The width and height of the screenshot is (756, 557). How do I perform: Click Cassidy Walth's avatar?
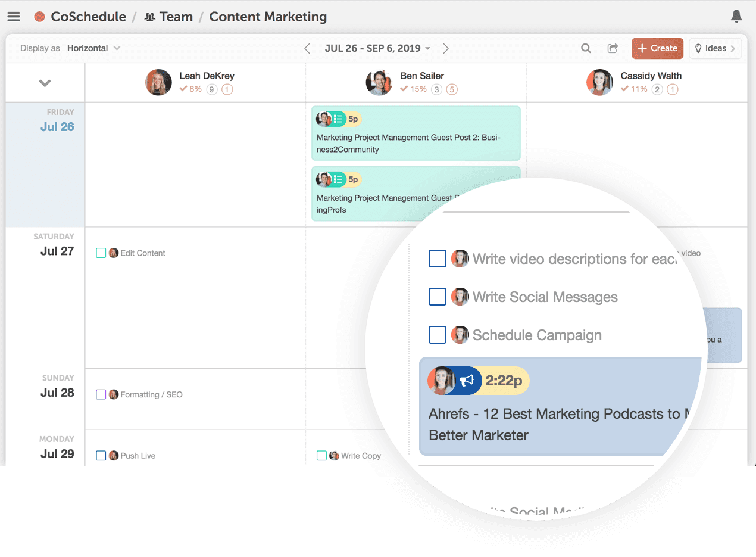pyautogui.click(x=599, y=82)
